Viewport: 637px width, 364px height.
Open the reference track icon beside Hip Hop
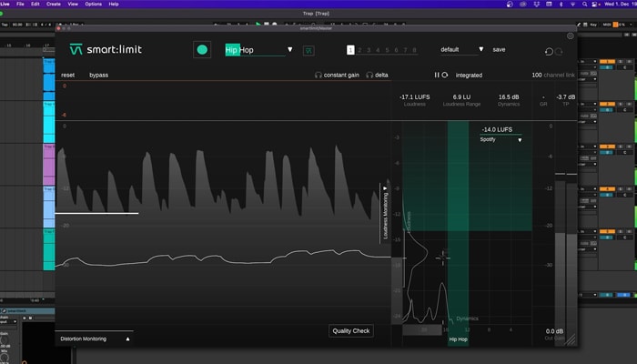coord(308,50)
